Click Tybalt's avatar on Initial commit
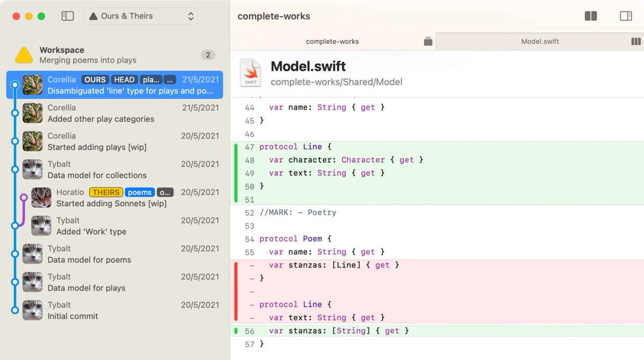The height and width of the screenshot is (360, 644). click(33, 310)
